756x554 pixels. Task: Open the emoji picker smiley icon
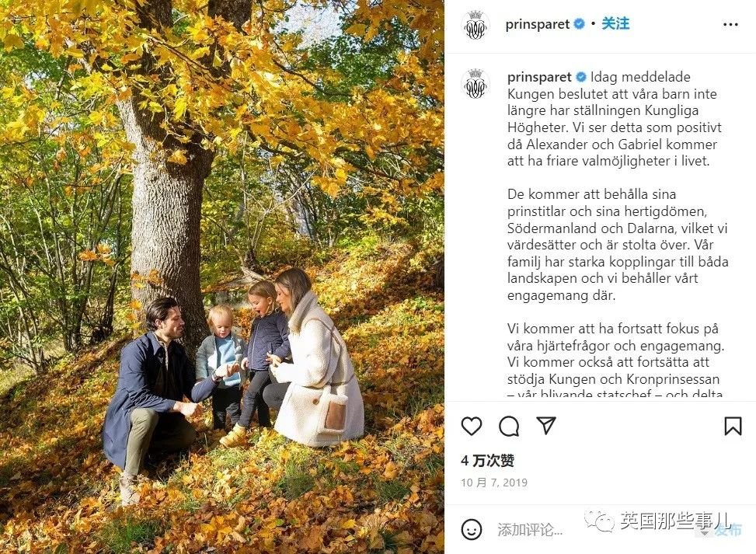[471, 529]
